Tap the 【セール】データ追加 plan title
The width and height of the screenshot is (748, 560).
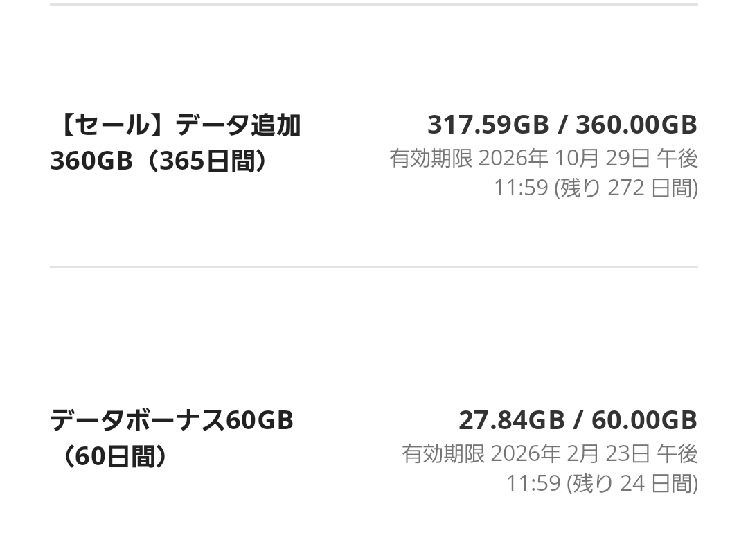175,125
